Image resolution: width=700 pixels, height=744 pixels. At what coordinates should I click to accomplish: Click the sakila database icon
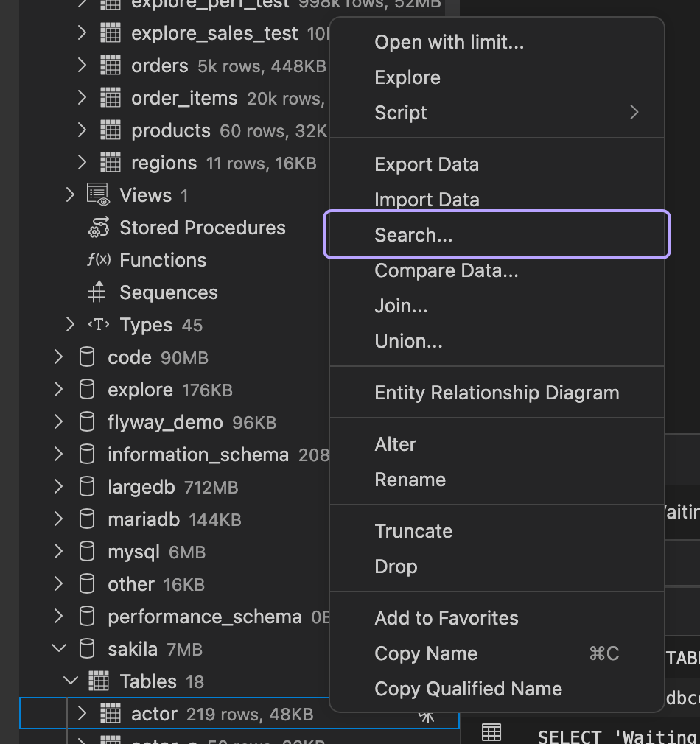click(x=86, y=649)
